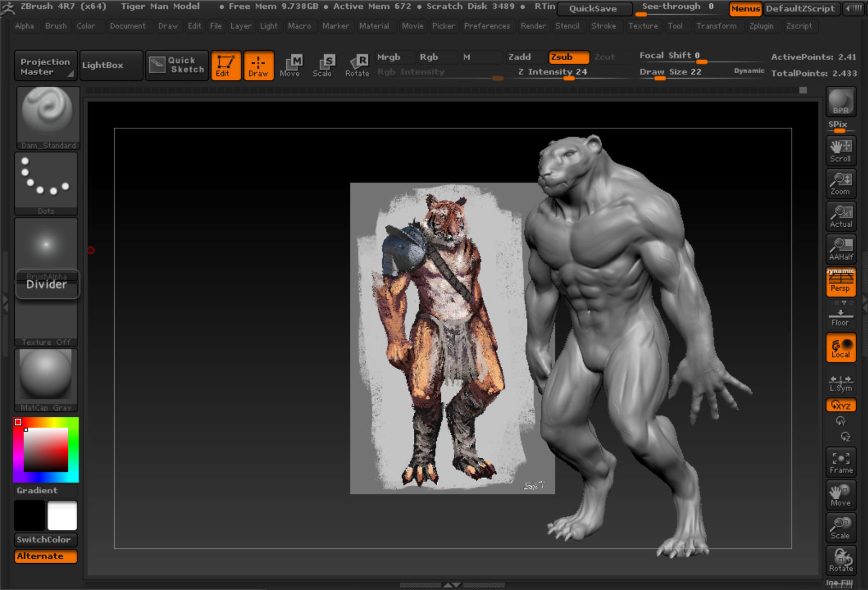Toggle Gradient color mode
The height and width of the screenshot is (590, 868).
tap(46, 491)
